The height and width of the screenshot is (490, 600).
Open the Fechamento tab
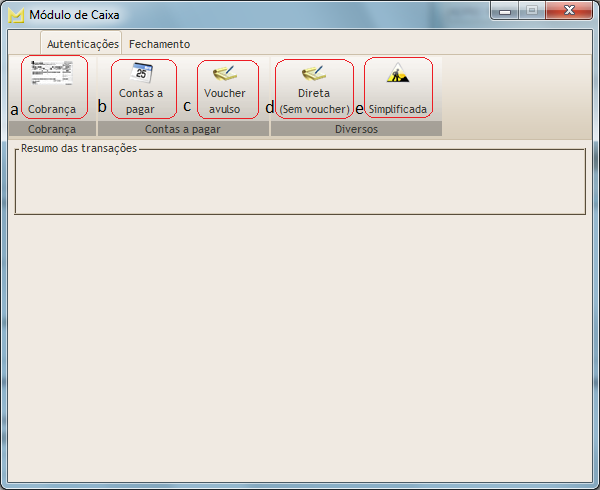[159, 44]
